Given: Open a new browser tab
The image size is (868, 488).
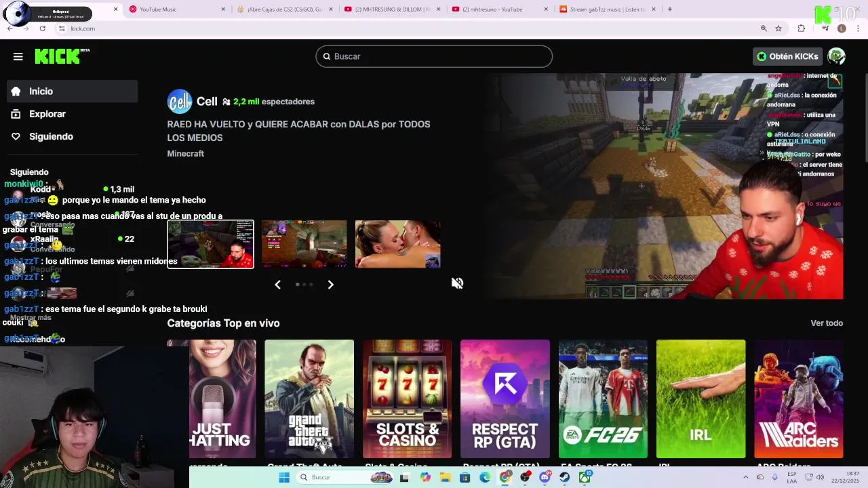Looking at the screenshot, I should click(669, 9).
